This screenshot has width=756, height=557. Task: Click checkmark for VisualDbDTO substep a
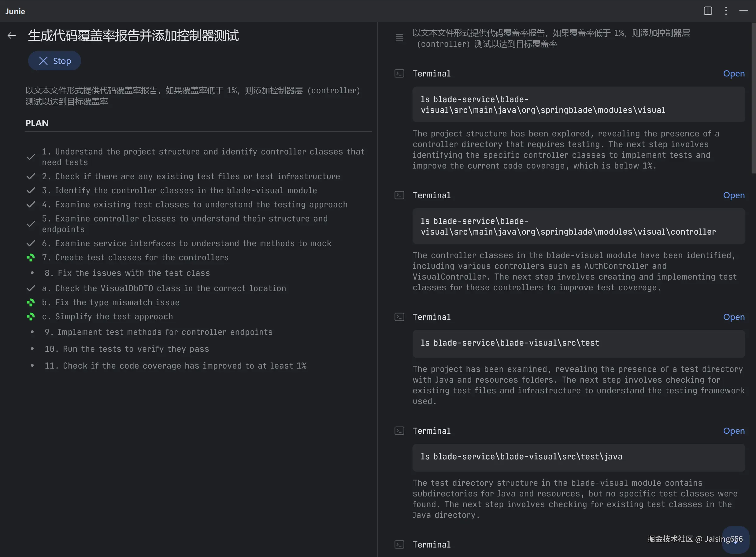(31, 288)
